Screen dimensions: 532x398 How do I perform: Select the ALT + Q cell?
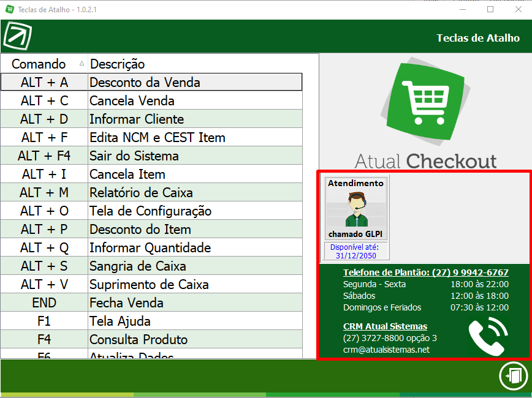[44, 247]
